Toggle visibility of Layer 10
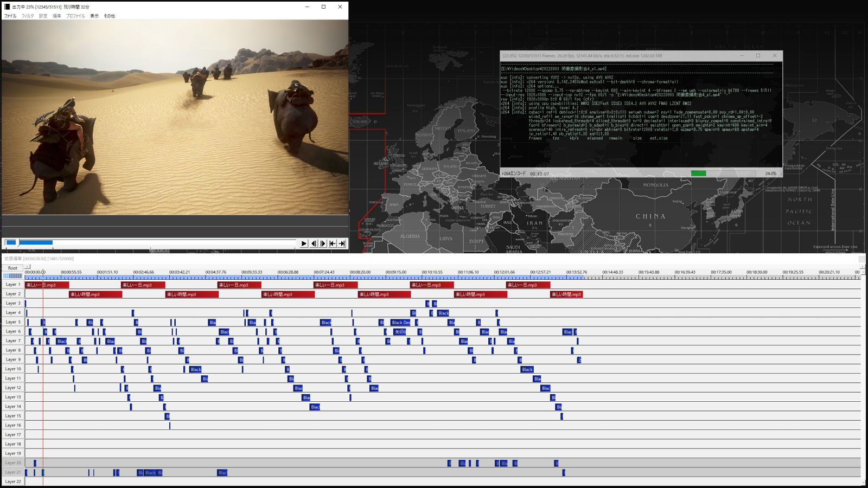Viewport: 868px width, 488px height. [12, 369]
